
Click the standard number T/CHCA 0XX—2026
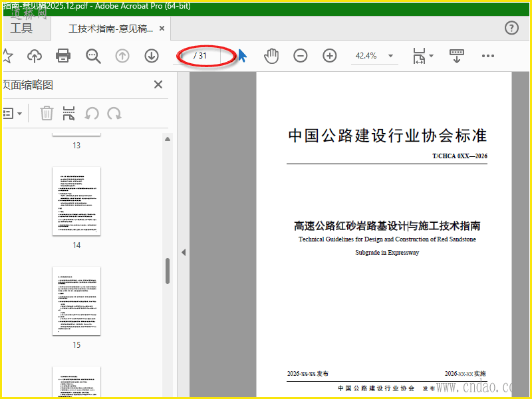coord(460,156)
